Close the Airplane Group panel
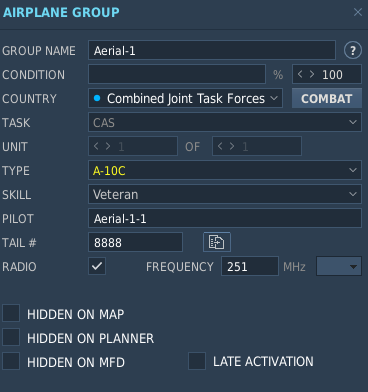The width and height of the screenshot is (368, 392). 358,12
